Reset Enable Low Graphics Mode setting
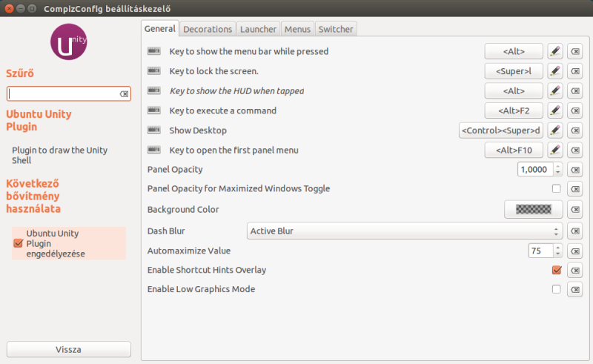 575,289
